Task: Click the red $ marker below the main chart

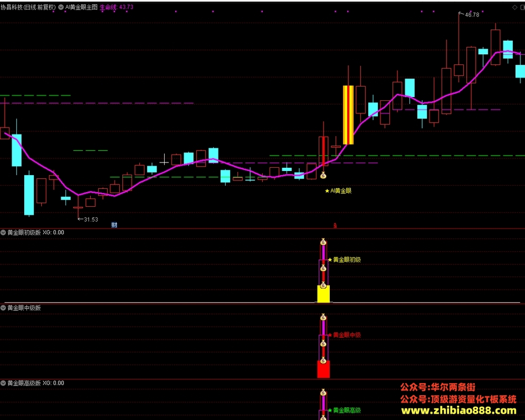Action: (x=335, y=226)
